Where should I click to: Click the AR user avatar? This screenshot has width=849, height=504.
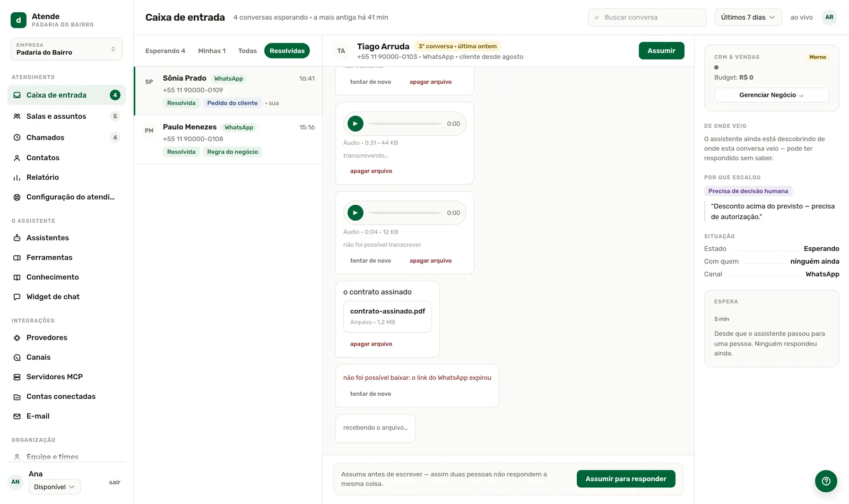(x=829, y=18)
